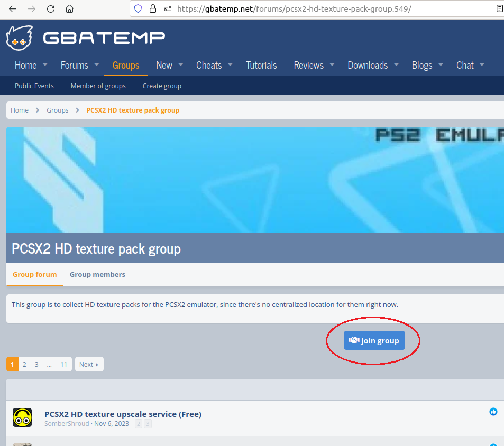
Task: Open the Forums navigation item
Action: (74, 65)
